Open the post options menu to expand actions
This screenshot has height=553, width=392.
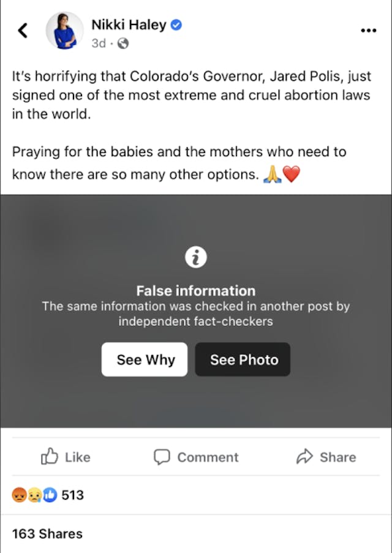tap(369, 29)
